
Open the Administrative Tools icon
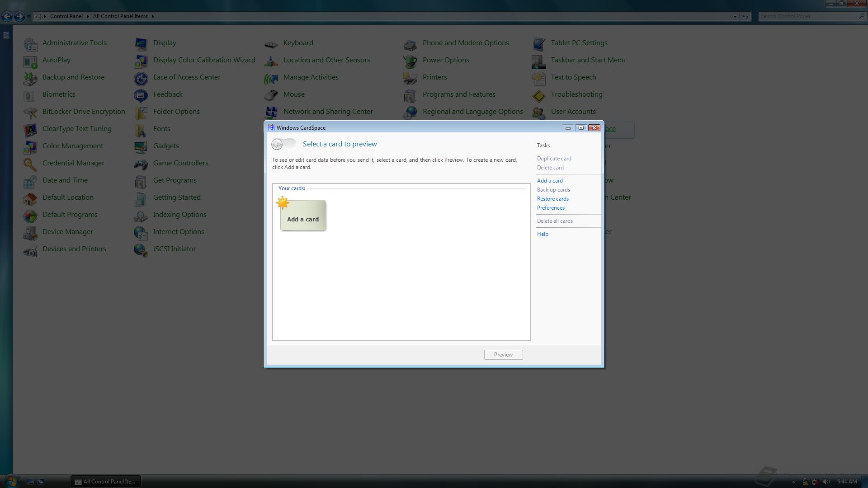tap(30, 44)
